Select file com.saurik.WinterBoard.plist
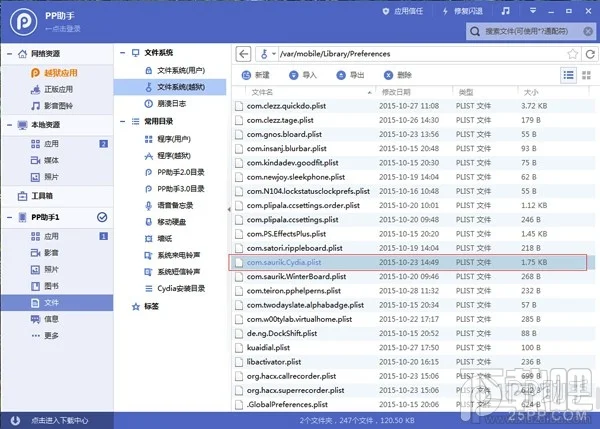 point(413,276)
